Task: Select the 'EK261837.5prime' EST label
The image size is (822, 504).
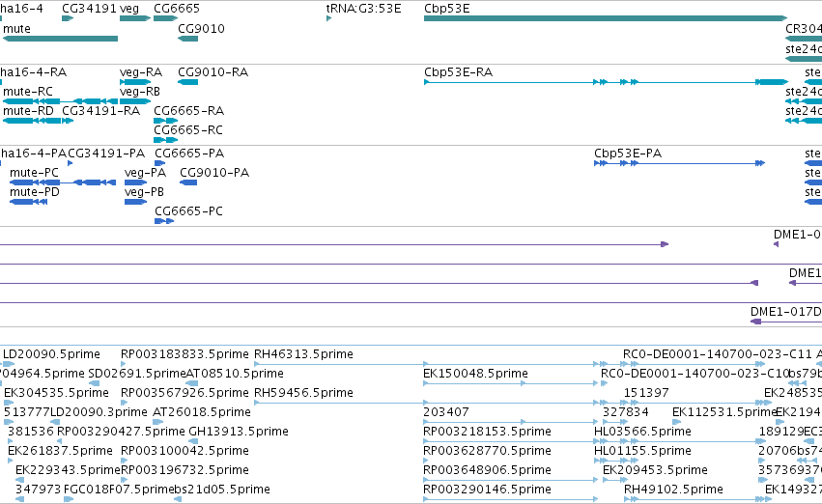Action: point(60,451)
